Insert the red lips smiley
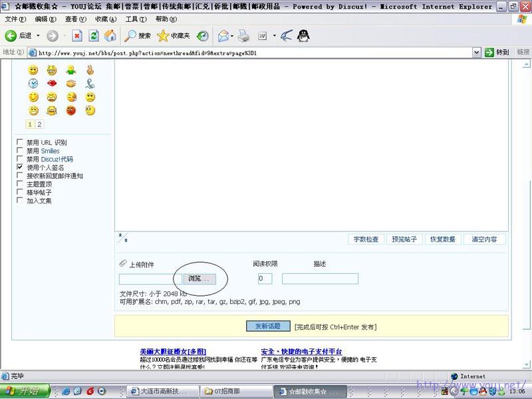This screenshot has width=532, height=399. (x=52, y=83)
